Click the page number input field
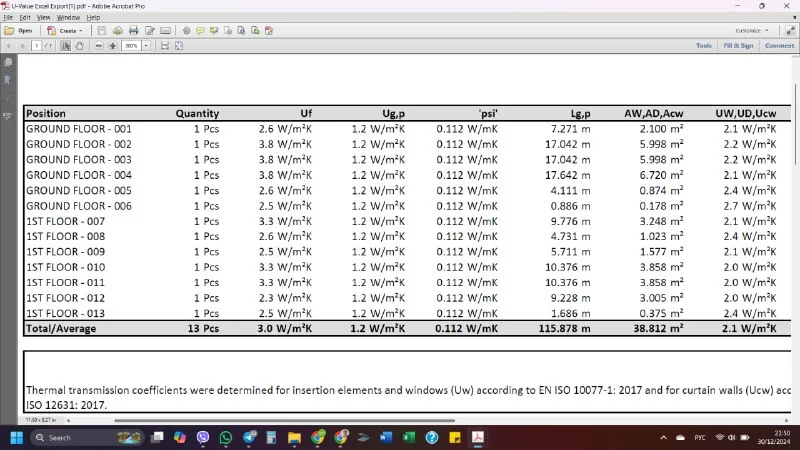 click(x=37, y=46)
